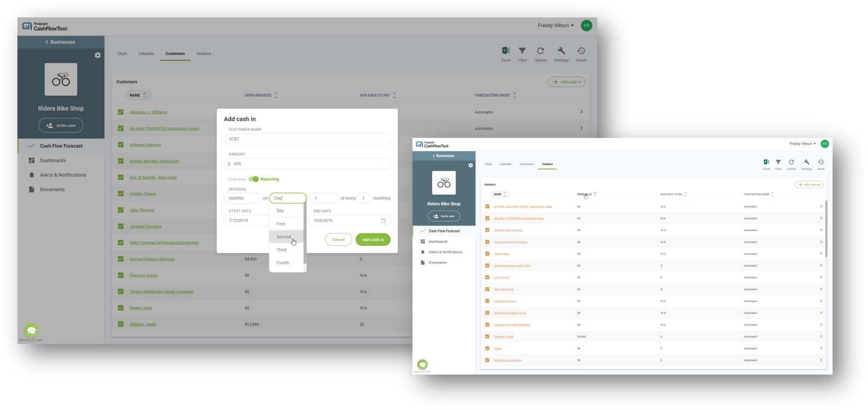Switch to Chart tab in Customers window

click(x=122, y=53)
